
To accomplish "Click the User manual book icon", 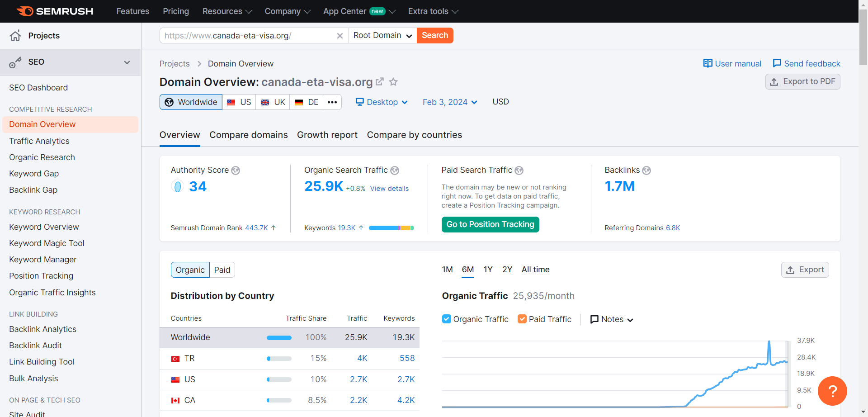I will click(708, 63).
